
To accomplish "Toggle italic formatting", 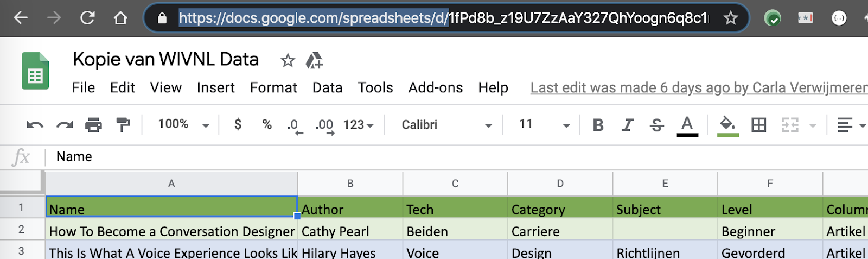I will pos(627,125).
